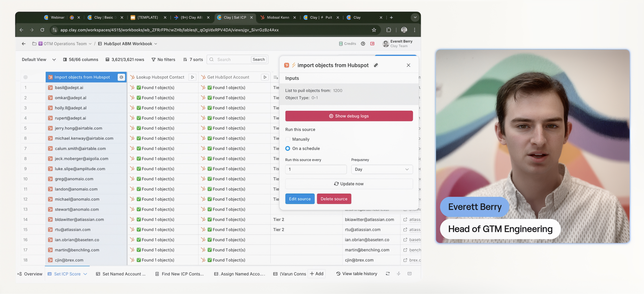Toggle the select-all circle in the table header
644x294 pixels.
[x=25, y=77]
